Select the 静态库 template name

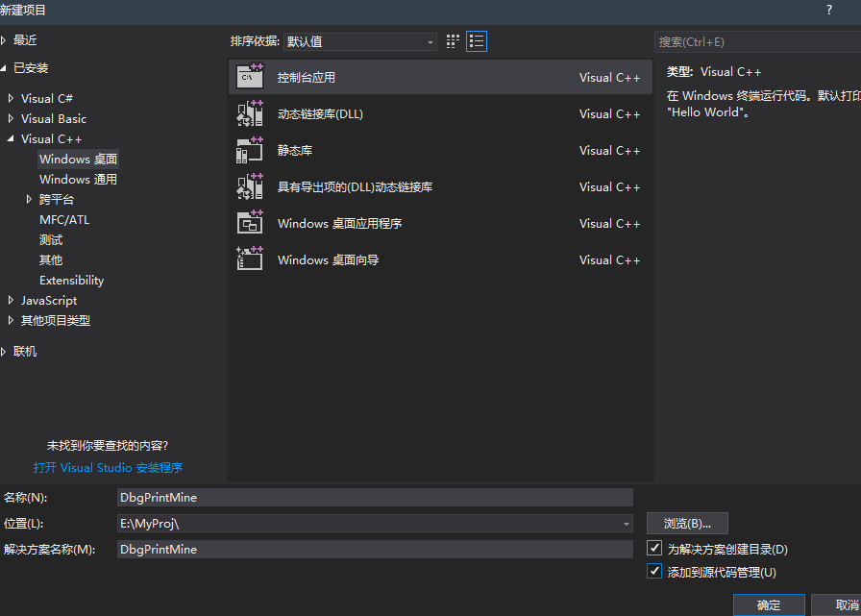point(294,151)
